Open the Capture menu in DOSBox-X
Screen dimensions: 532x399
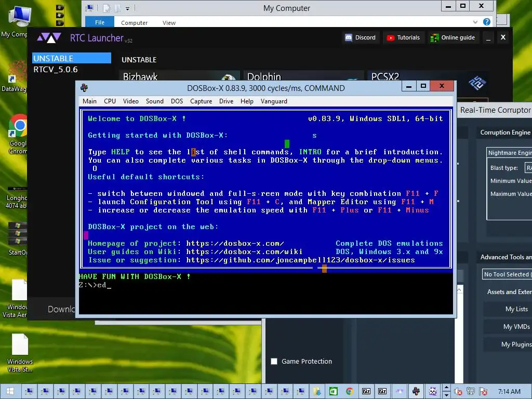[x=201, y=101]
